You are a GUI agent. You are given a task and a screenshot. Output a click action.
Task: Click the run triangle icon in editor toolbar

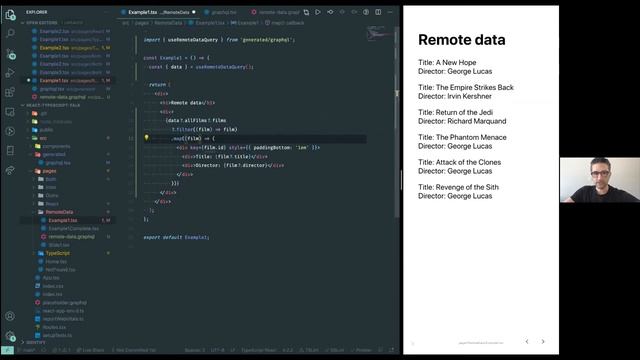pyautogui.click(x=318, y=12)
